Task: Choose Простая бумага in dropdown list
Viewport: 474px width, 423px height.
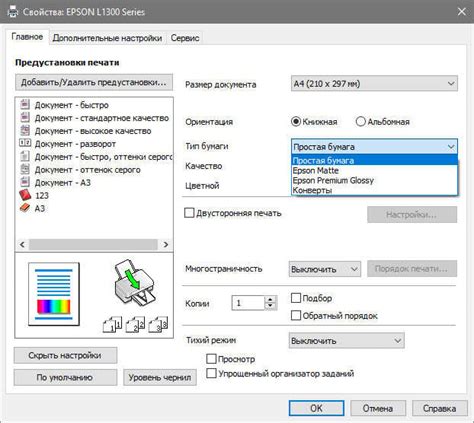Action: coord(374,160)
